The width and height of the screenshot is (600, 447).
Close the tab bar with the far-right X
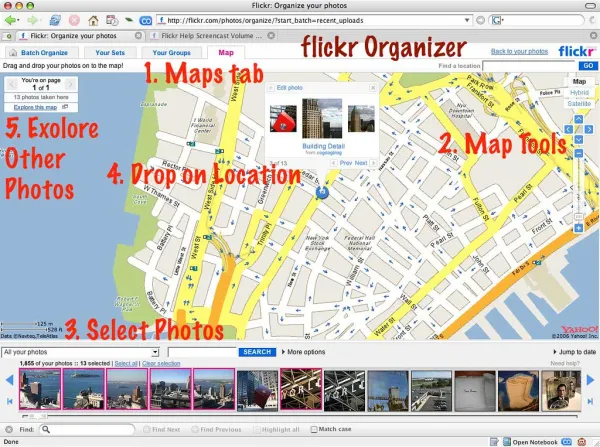coord(594,36)
